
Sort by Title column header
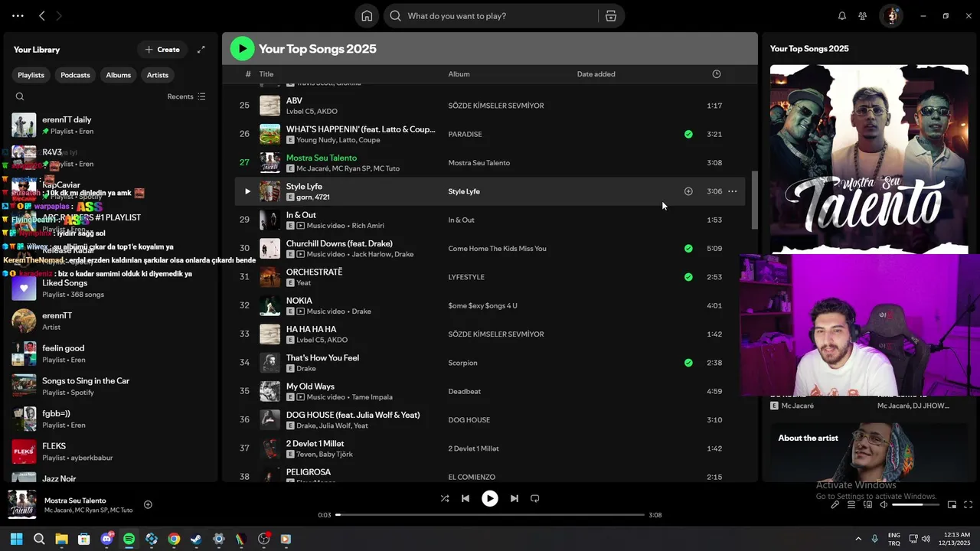pos(266,74)
